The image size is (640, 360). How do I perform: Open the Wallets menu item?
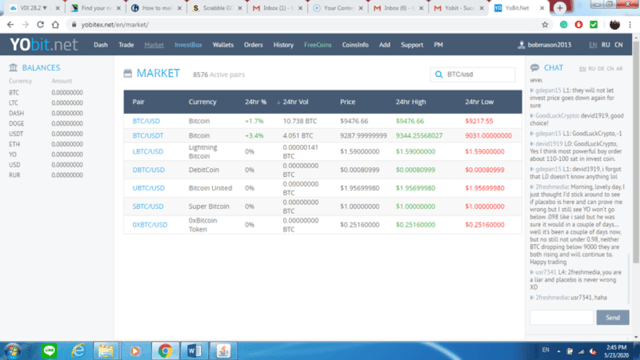(223, 45)
